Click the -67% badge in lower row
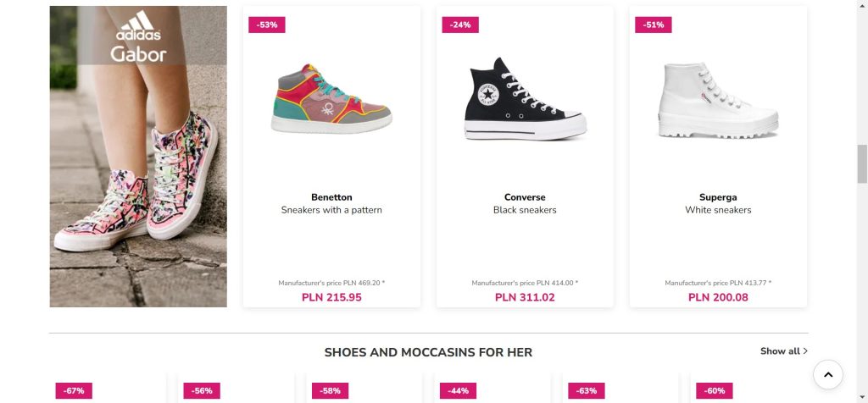 click(x=75, y=390)
